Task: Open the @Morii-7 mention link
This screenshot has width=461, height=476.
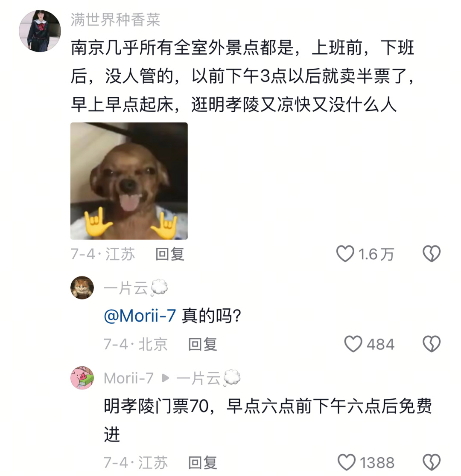Action: pyautogui.click(x=140, y=316)
